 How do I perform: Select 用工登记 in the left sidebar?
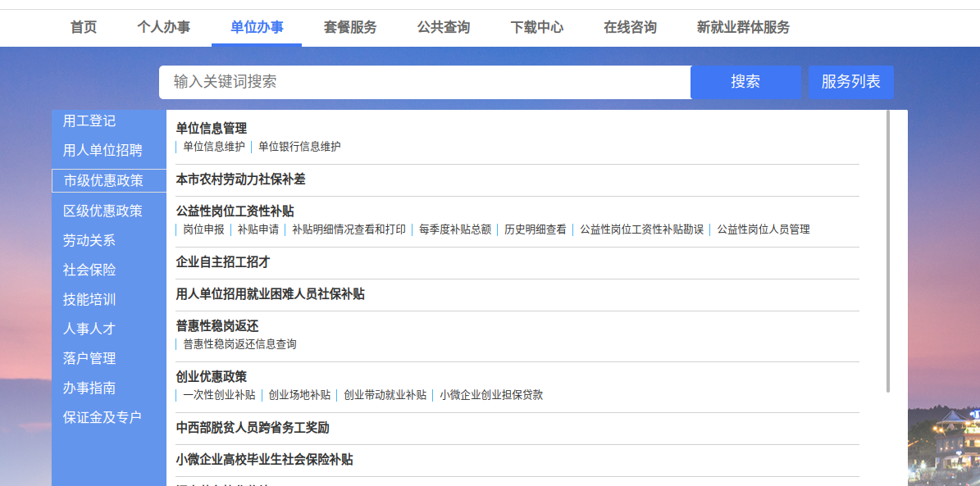click(89, 121)
